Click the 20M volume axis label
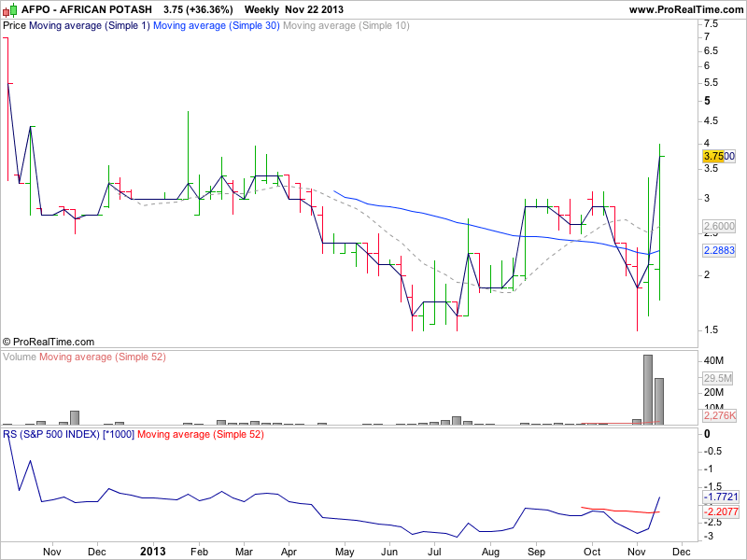The image size is (747, 560). pyautogui.click(x=713, y=392)
